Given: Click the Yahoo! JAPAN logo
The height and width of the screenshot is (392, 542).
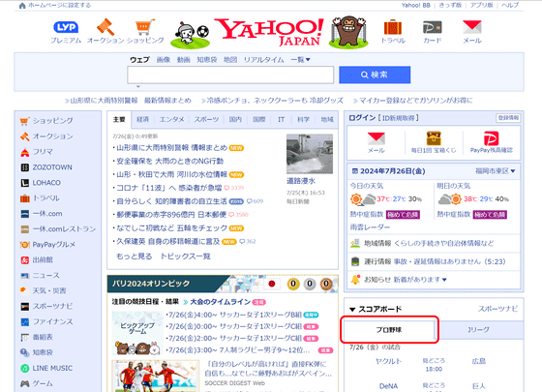Looking at the screenshot, I should pyautogui.click(x=269, y=32).
